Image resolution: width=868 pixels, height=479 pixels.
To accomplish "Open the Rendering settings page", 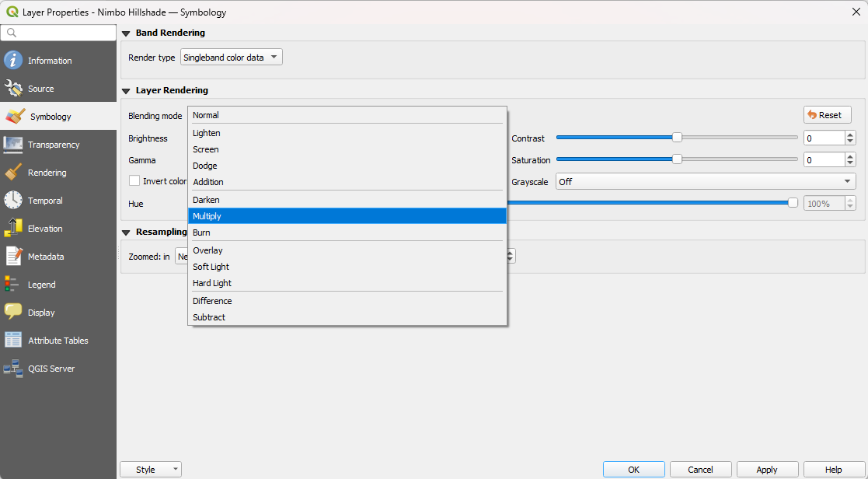I will click(47, 172).
